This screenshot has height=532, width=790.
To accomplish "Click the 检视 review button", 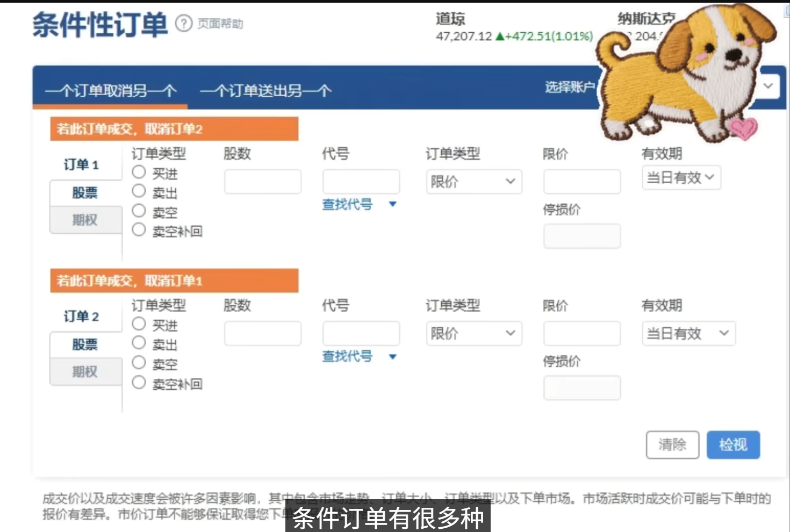I will pyautogui.click(x=732, y=444).
